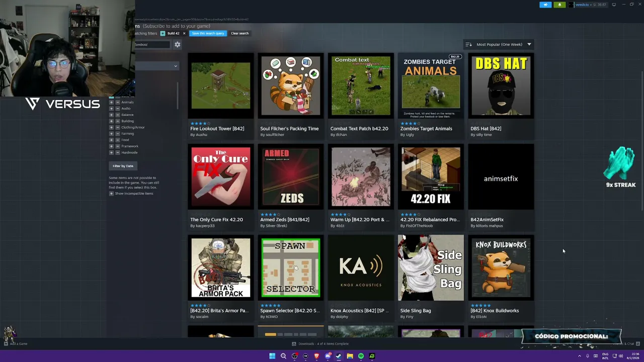644x362 pixels.
Task: Open author Auxhu's profile link
Action: (x=199, y=135)
